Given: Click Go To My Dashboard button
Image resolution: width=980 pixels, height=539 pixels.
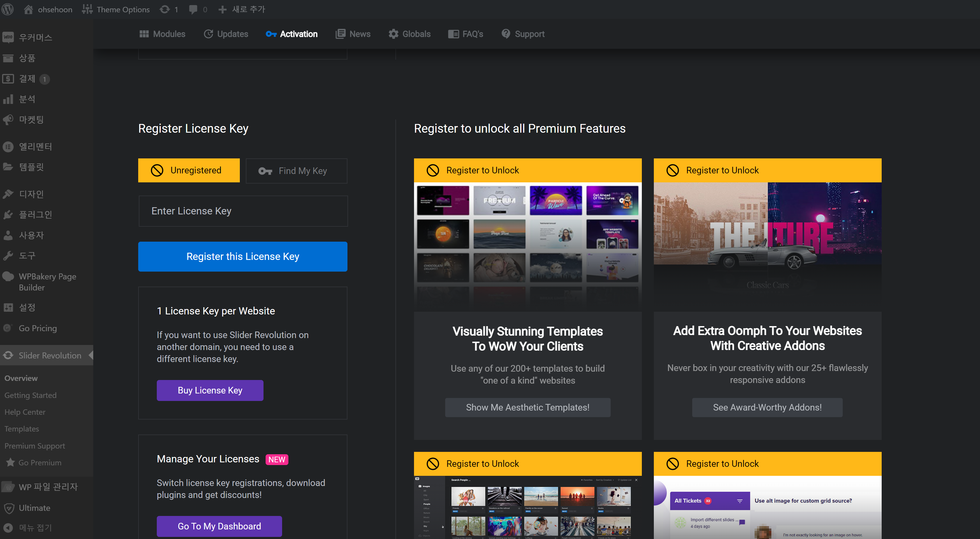Looking at the screenshot, I should click(x=219, y=526).
